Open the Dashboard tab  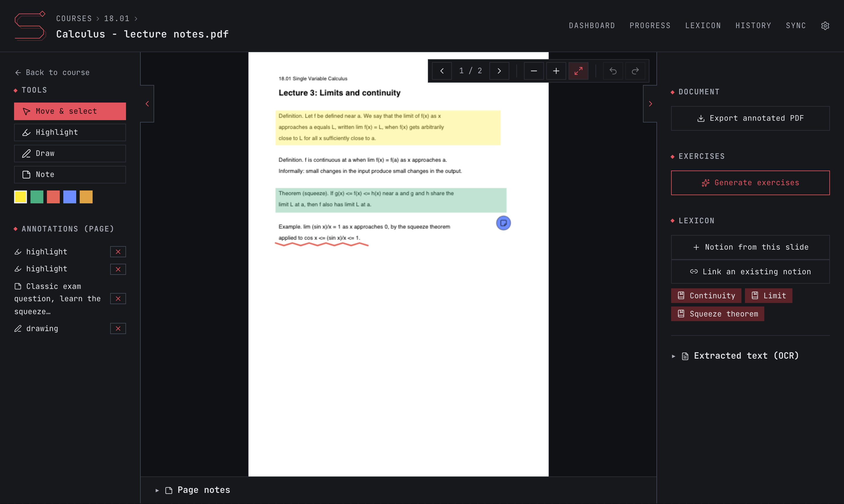[x=592, y=25]
